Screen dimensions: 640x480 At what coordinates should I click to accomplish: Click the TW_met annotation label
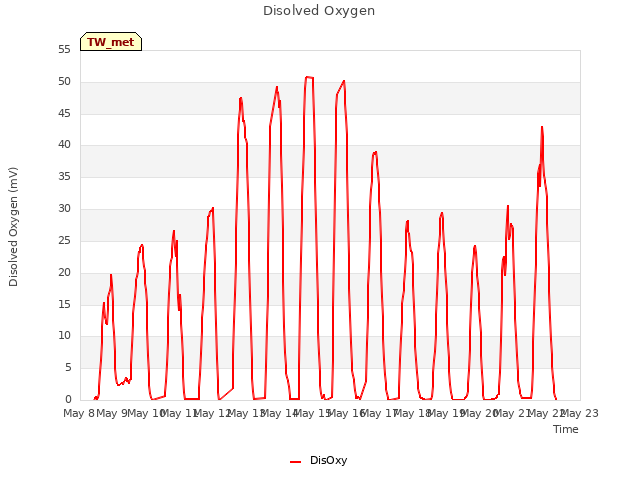click(x=111, y=42)
